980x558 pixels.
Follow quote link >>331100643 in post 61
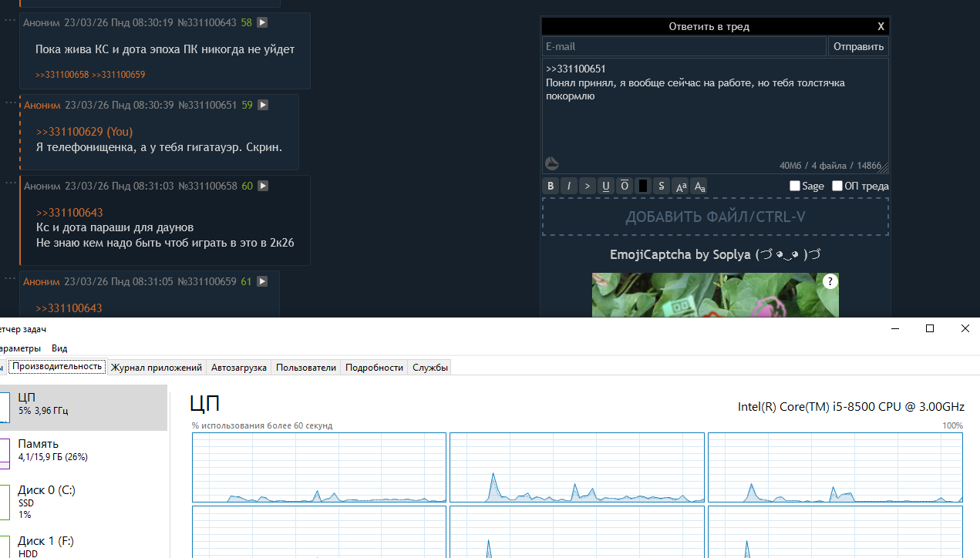[x=69, y=308]
